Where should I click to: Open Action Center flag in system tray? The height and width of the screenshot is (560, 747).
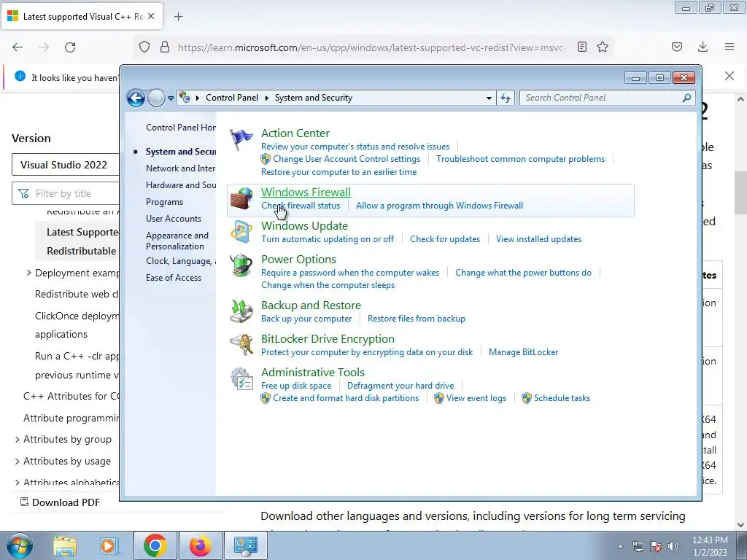pos(656,546)
